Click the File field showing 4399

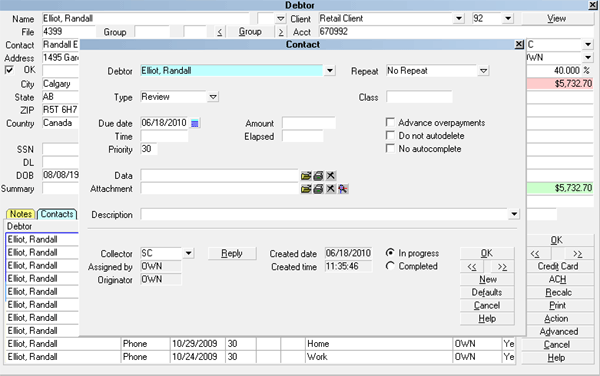[68, 31]
